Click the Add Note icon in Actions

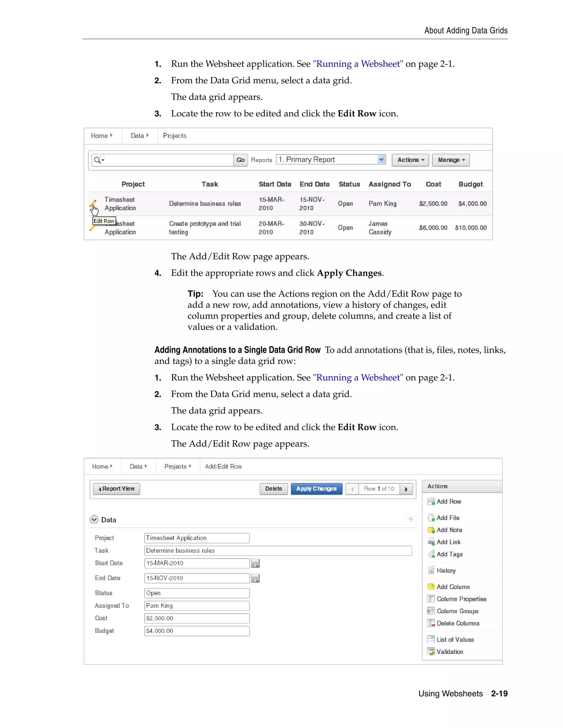(431, 530)
